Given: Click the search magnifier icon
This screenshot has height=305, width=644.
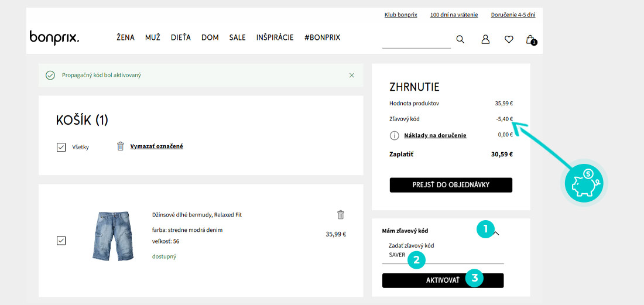Looking at the screenshot, I should [x=460, y=39].
